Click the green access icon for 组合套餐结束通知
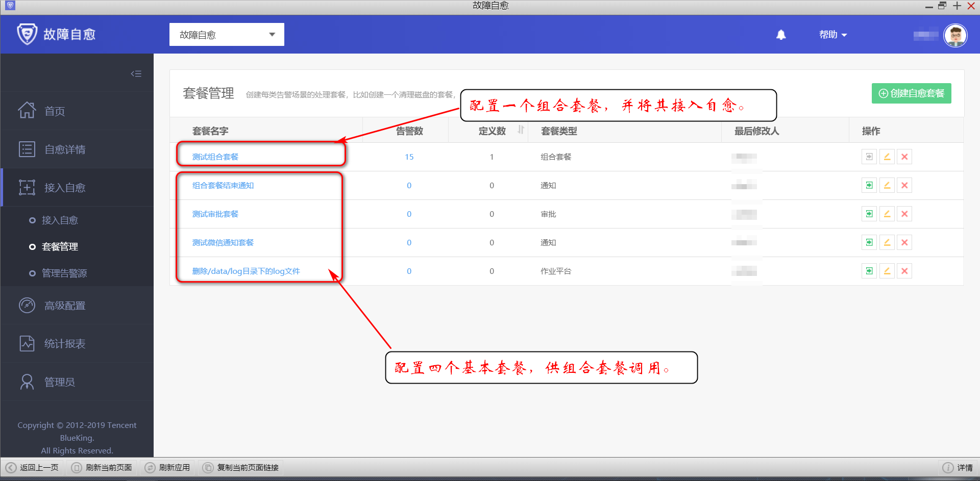The image size is (980, 481). click(869, 185)
